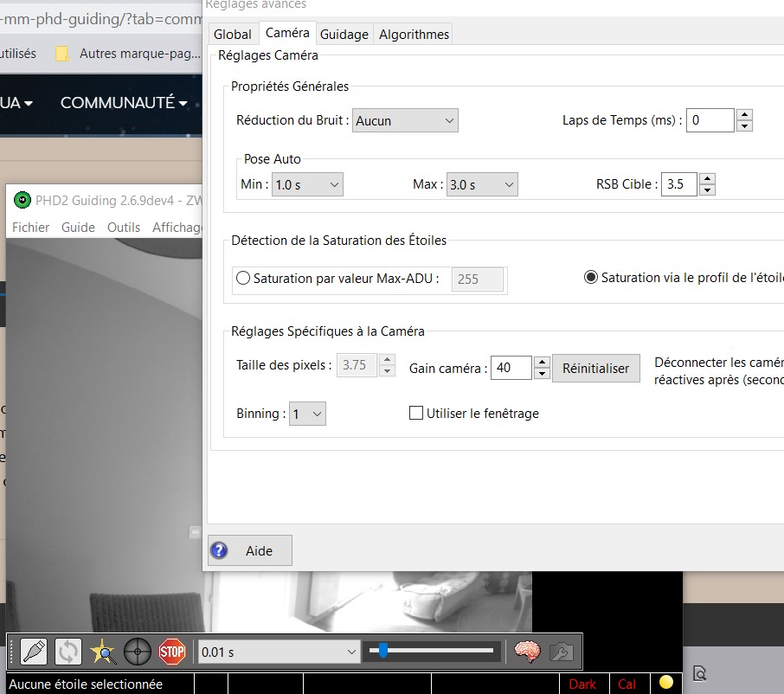Click the Laps de Temps input field

[x=710, y=120]
